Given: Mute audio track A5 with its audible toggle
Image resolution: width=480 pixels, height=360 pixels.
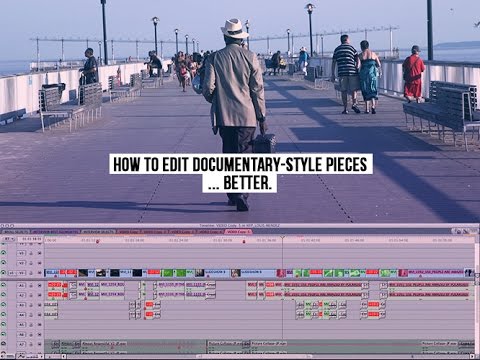Looking at the screenshot, I should click(4, 324).
